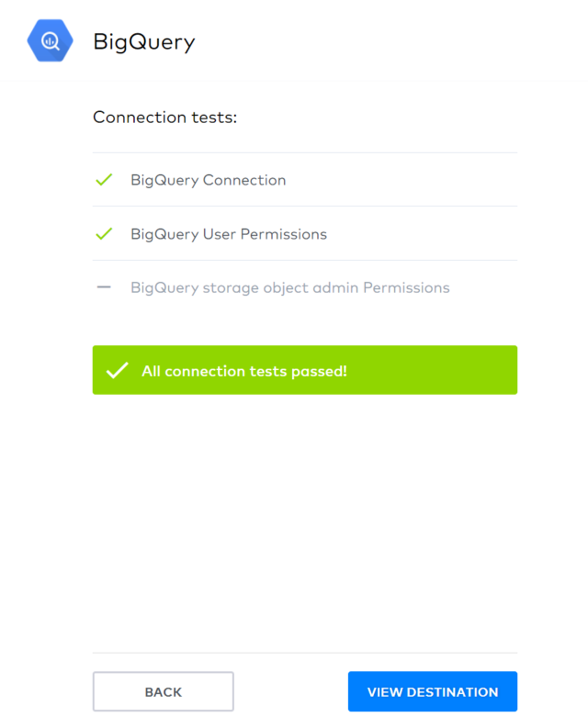Viewport: 588px width, 728px height.
Task: Click the magnifying glass inside the BigQuery logo
Action: pos(51,41)
